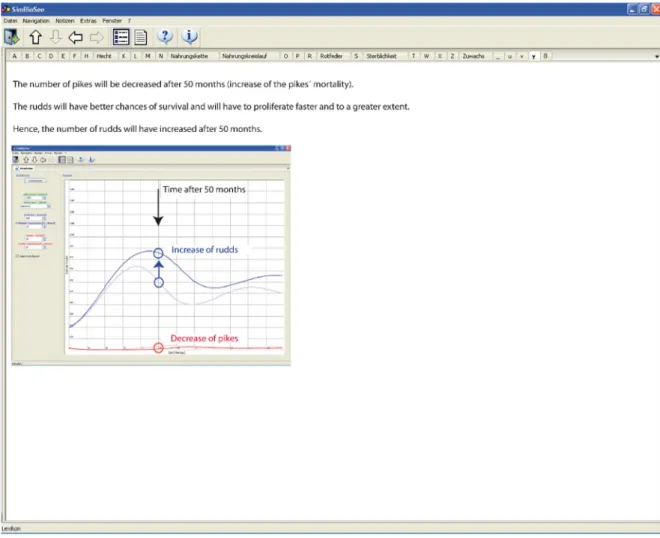Select the D lexicon tab
Image resolution: width=660 pixels, height=538 pixels.
pos(51,56)
